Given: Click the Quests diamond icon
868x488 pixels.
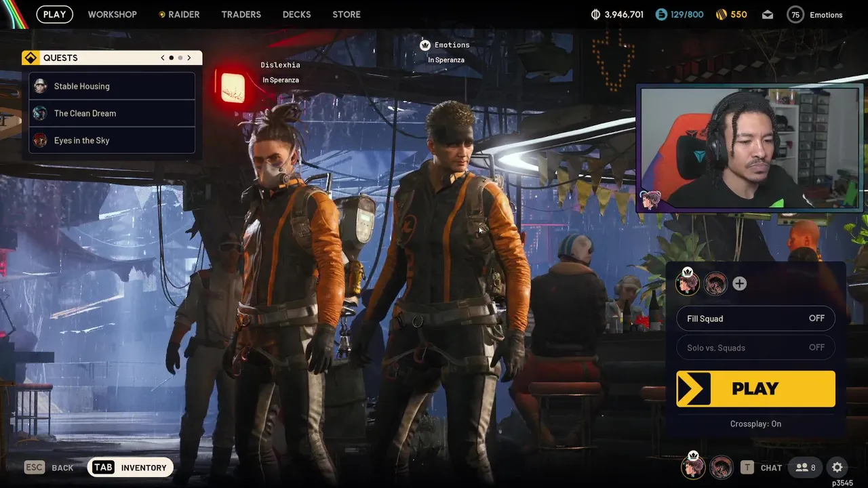Looking at the screenshot, I should [x=31, y=58].
